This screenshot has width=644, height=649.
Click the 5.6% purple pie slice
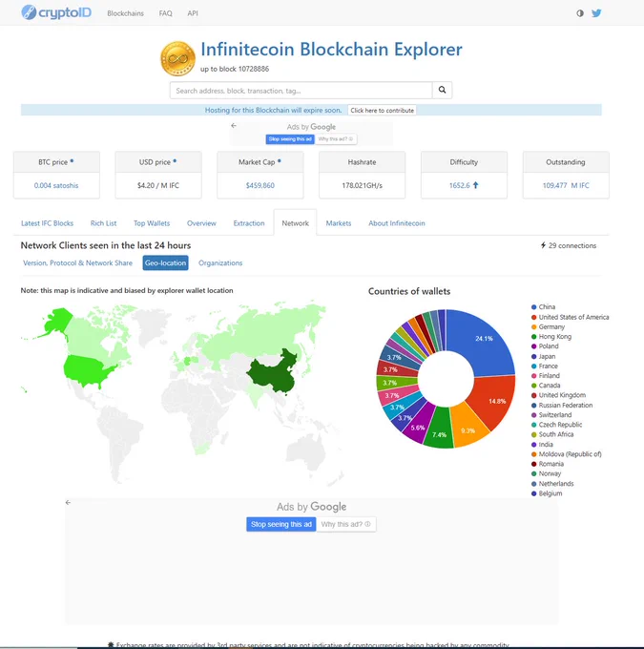click(418, 425)
